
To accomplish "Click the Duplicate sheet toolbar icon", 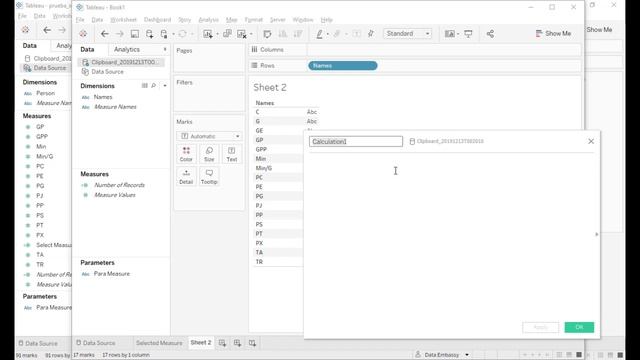I will click(227, 34).
